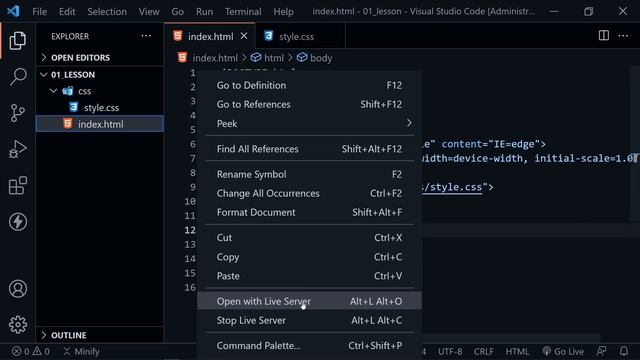640x360 pixels.
Task: Open editor more actions ellipsis
Action: click(623, 36)
